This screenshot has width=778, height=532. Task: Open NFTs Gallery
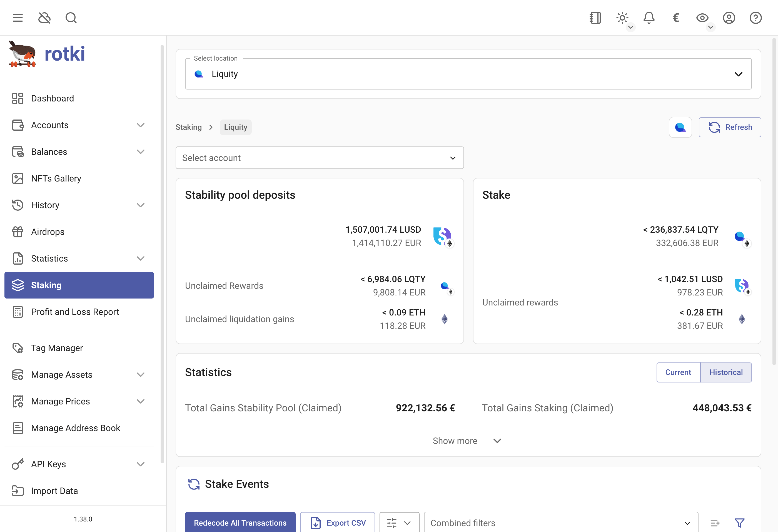79,178
